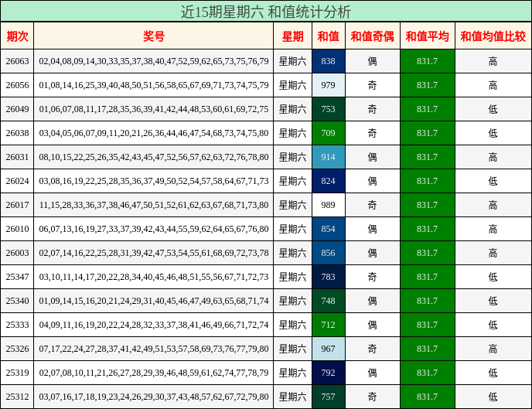Click 偶 parity in row 26063
The image size is (532, 409).
pyautogui.click(x=372, y=61)
